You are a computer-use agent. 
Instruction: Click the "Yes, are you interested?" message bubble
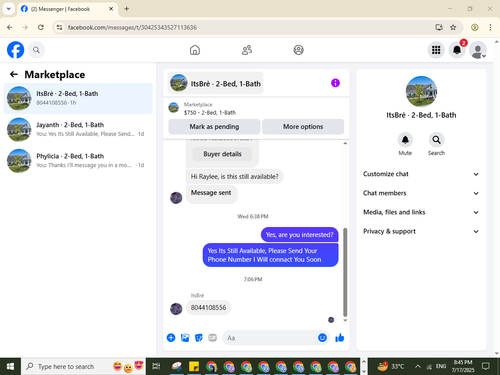click(x=299, y=235)
